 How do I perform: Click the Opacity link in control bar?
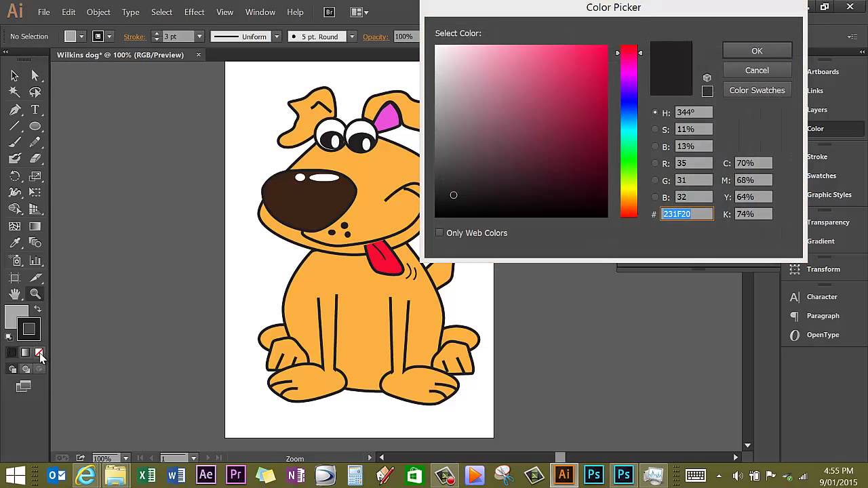tap(376, 37)
